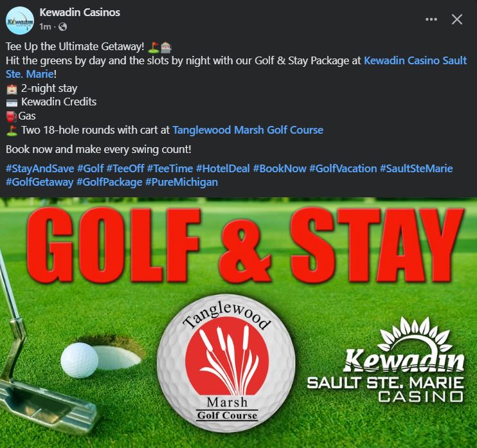
Task: Click the #HotelDeal hashtag
Action: click(222, 169)
